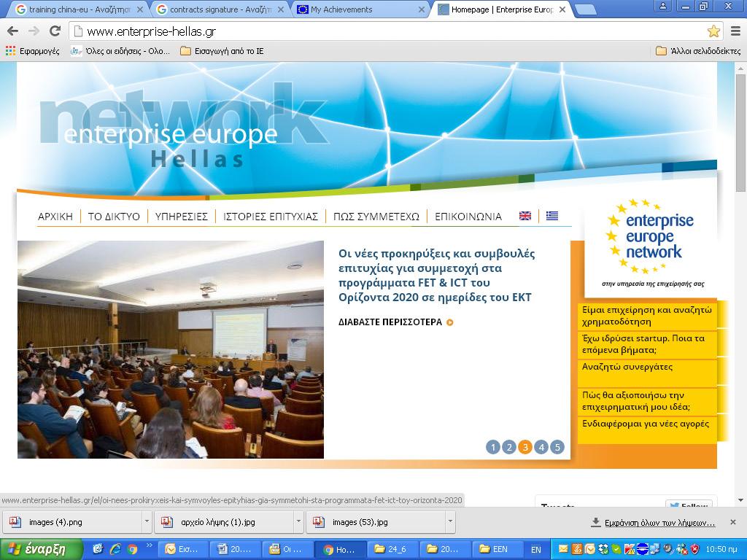Open downloaded file αρχείο λήψης (1).jpg

click(x=224, y=522)
